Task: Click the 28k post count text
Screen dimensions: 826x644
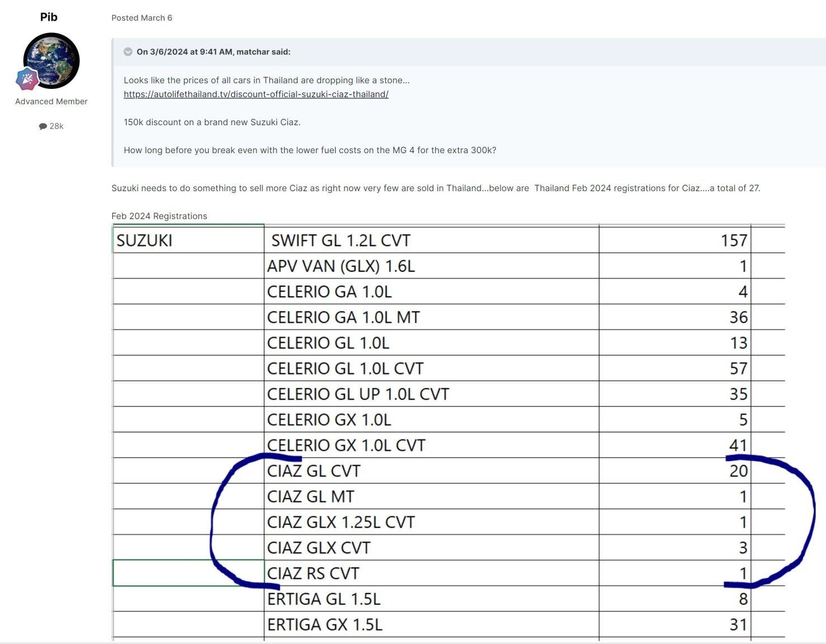Action: (x=56, y=126)
